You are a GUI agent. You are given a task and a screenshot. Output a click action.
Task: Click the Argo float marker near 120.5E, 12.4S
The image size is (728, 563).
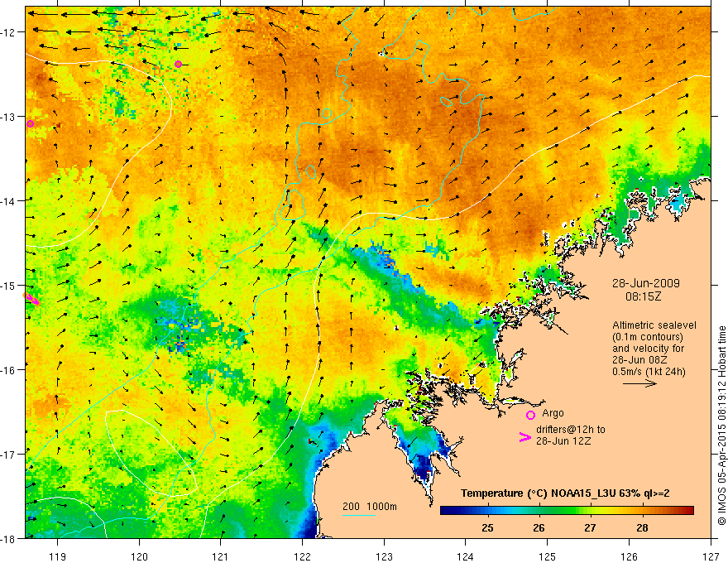179,64
